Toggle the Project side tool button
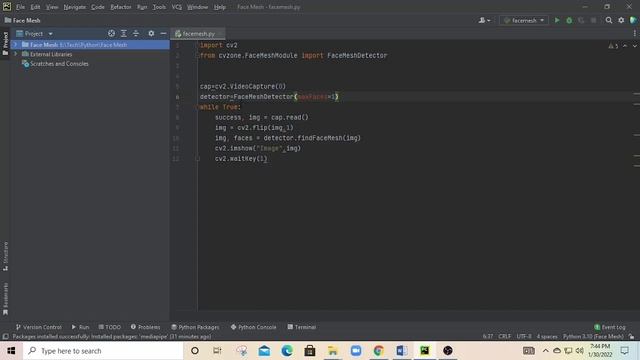Image resolution: width=640 pixels, height=360 pixels. [x=5, y=44]
